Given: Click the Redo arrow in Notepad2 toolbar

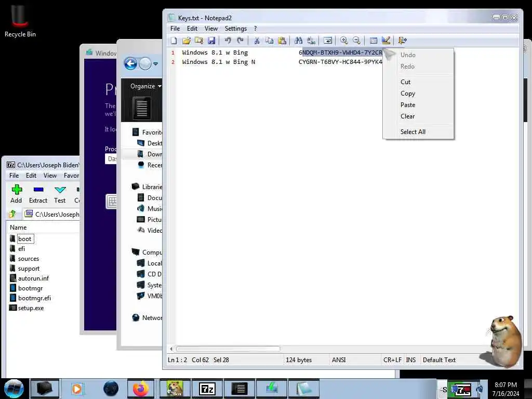Looking at the screenshot, I should (240, 41).
